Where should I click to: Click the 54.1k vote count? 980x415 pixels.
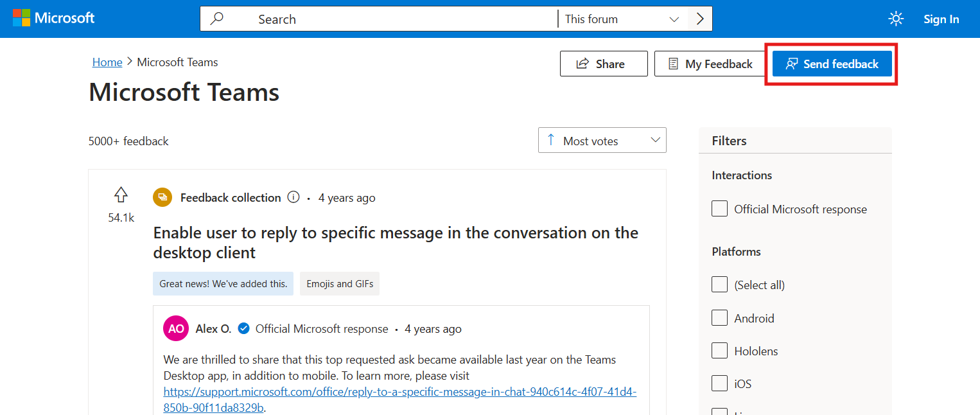pyautogui.click(x=121, y=218)
